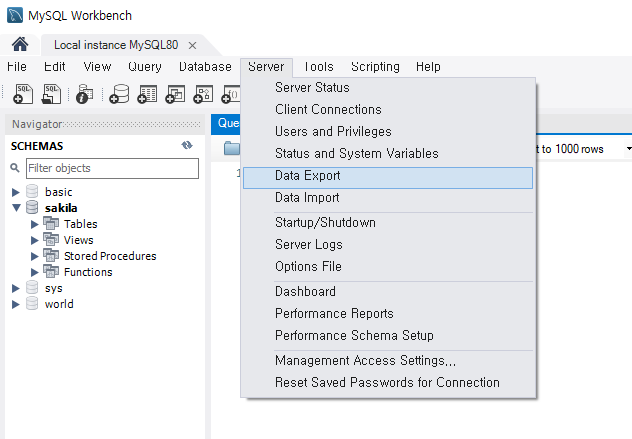Choose Reset Saved Passwords for Connection
The height and width of the screenshot is (439, 632).
(388, 383)
